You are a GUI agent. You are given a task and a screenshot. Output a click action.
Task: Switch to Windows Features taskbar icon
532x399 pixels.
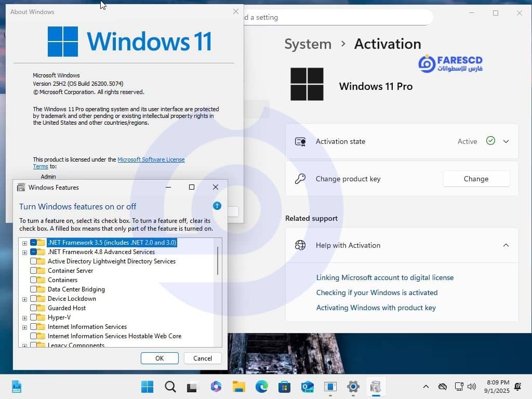[376, 387]
